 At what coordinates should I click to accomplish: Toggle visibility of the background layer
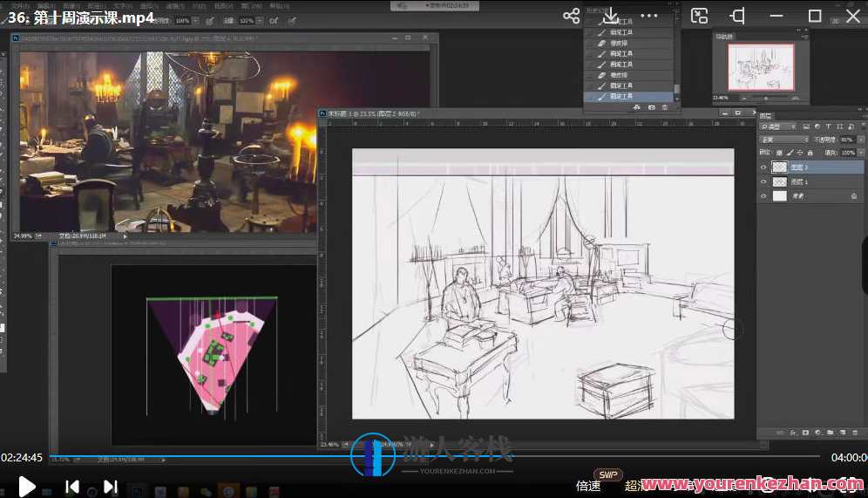coord(763,196)
